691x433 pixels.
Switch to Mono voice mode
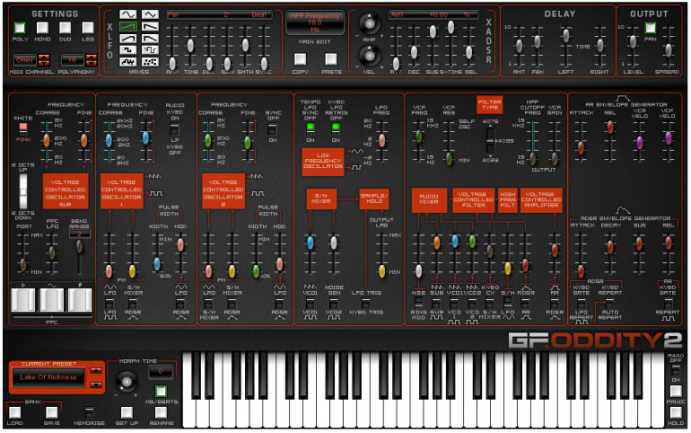[x=42, y=28]
